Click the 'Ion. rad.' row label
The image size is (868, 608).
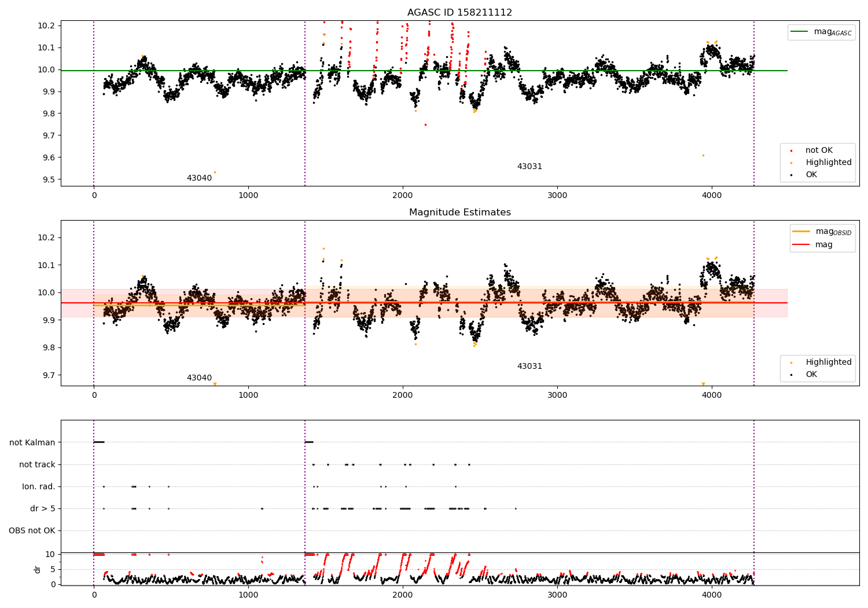(x=39, y=486)
